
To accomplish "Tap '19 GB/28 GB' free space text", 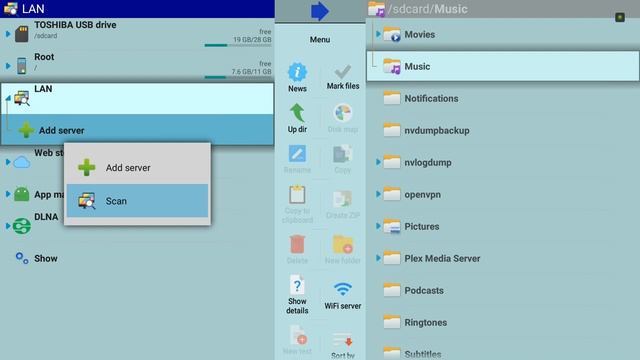I will (x=252, y=40).
